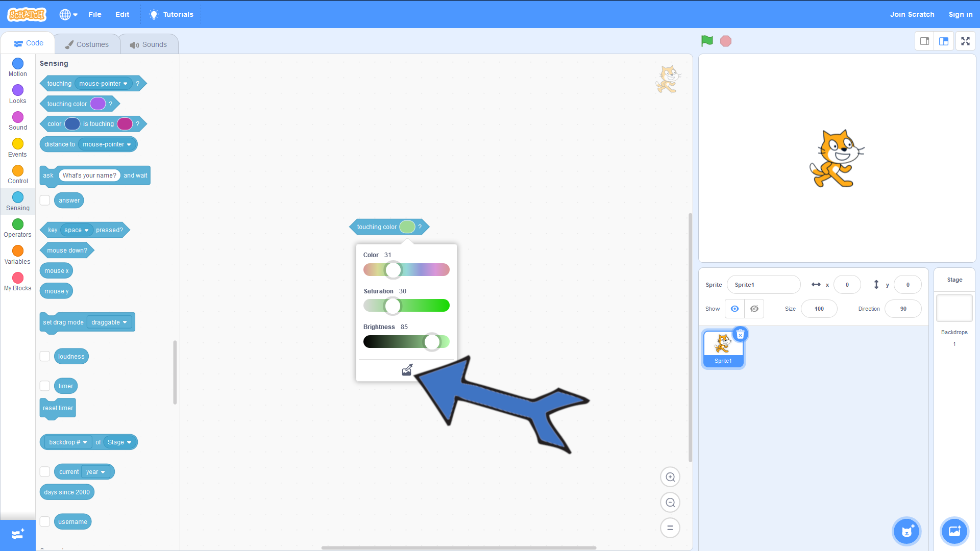Switch to the small stage layout
This screenshot has width=980, height=551.
(x=924, y=41)
